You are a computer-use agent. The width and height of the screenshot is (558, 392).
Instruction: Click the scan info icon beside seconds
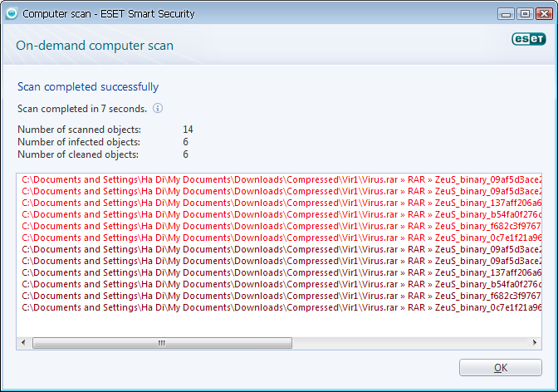point(158,108)
